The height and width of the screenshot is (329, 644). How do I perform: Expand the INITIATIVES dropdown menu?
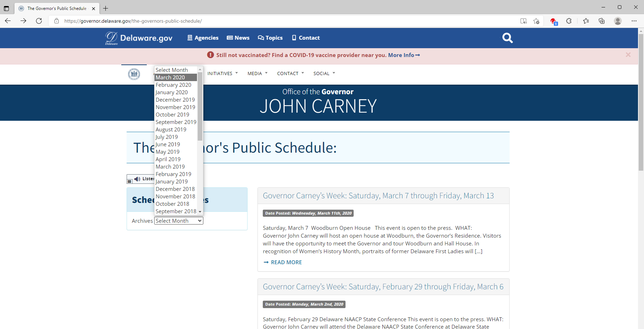coord(222,73)
